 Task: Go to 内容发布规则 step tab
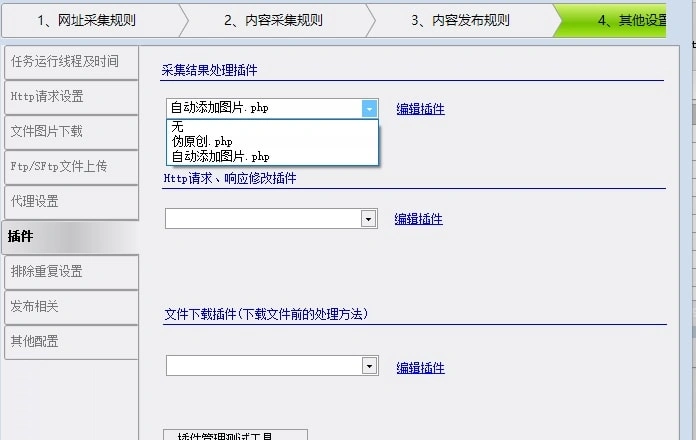click(459, 20)
